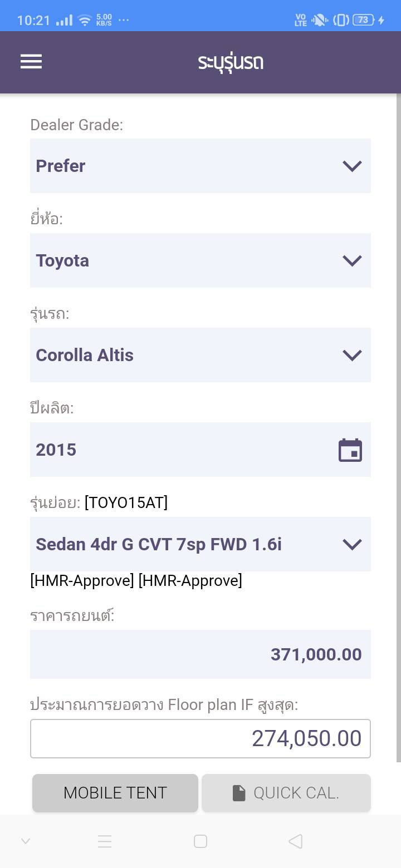Viewport: 401px width, 868px height.
Task: Tap the muted notifications bell icon
Action: point(320,21)
